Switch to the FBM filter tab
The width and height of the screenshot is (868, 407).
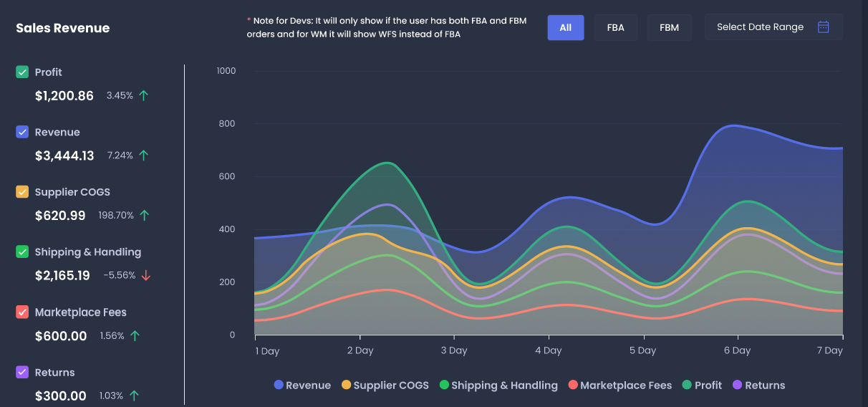coord(669,28)
